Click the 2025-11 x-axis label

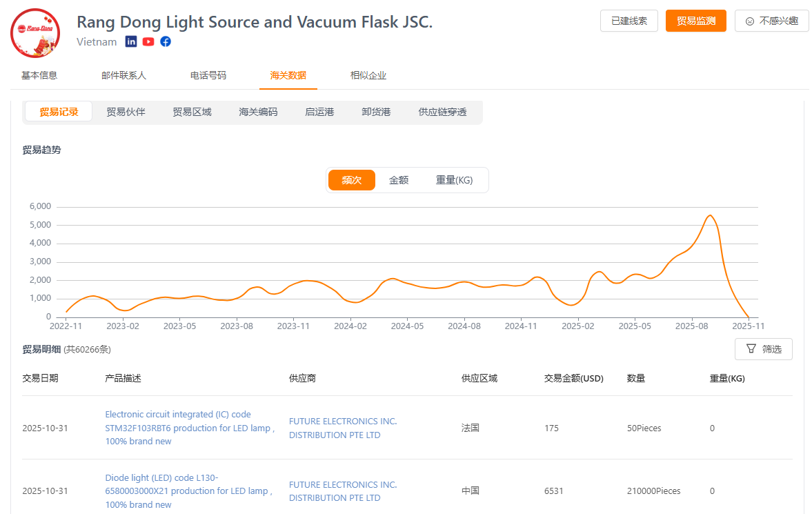[x=748, y=326]
